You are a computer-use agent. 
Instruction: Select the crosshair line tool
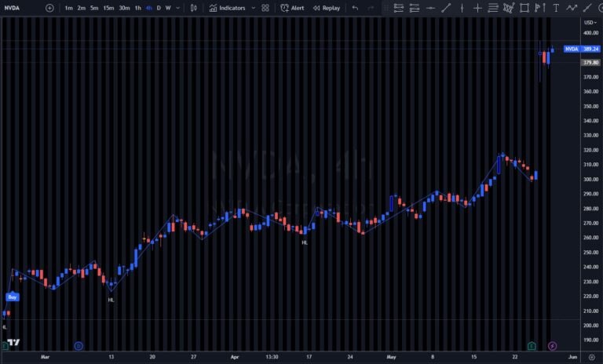[x=477, y=8]
